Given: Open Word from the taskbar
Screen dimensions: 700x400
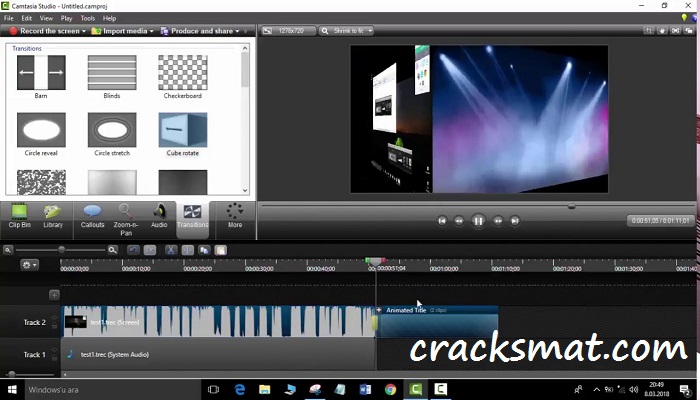Looking at the screenshot, I should point(365,390).
